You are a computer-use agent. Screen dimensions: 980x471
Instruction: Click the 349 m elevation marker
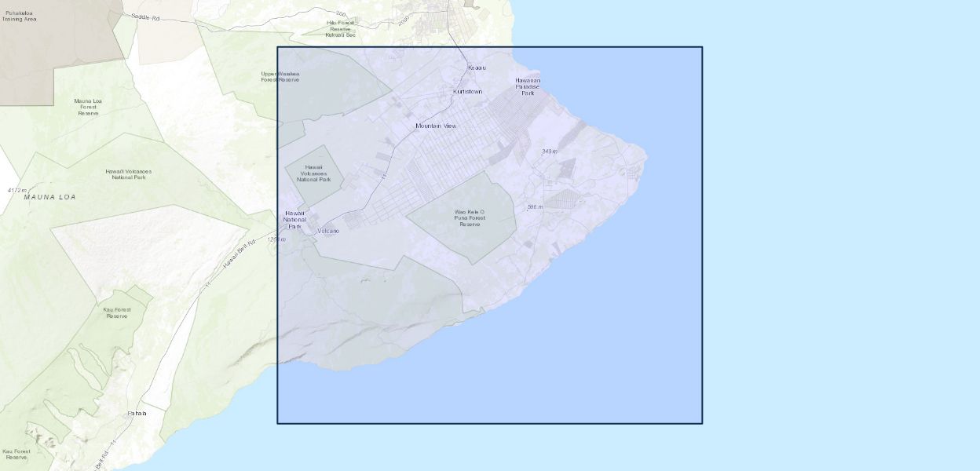point(549,152)
